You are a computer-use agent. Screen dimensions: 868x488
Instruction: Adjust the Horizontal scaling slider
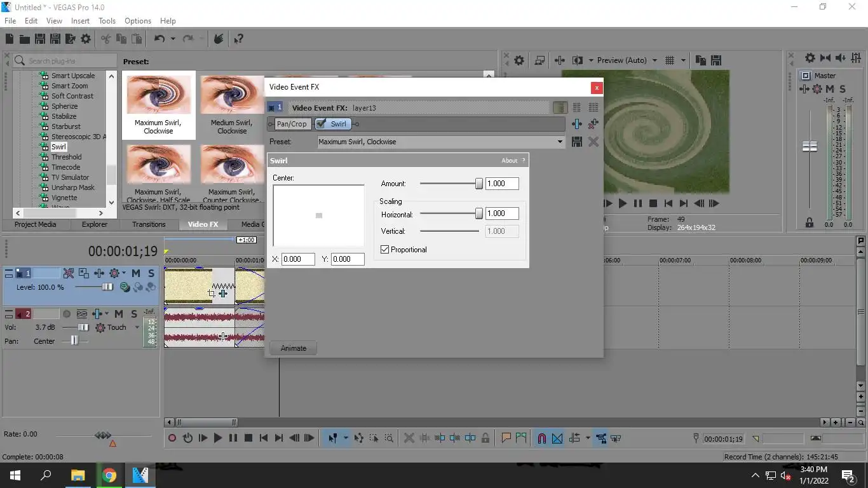pos(479,214)
